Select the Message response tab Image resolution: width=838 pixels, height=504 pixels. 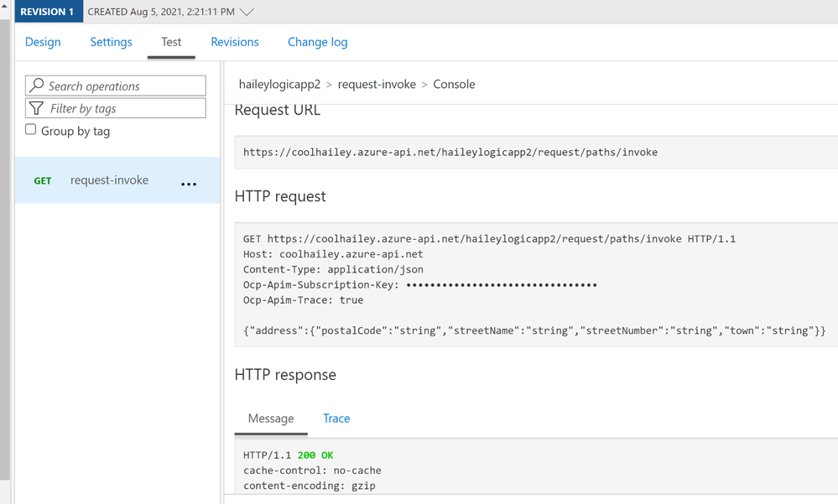coord(271,418)
